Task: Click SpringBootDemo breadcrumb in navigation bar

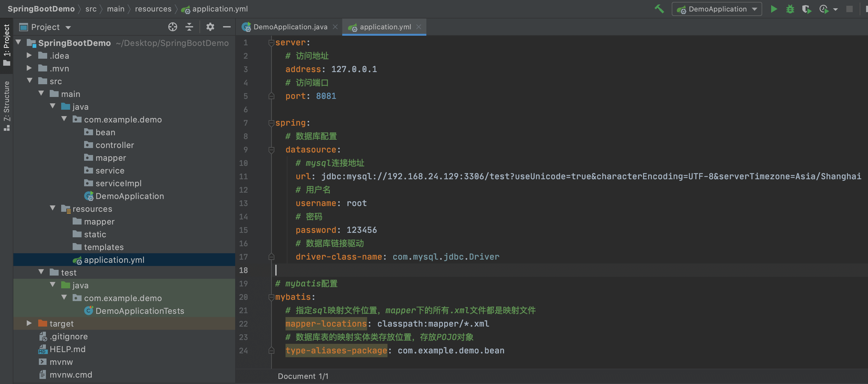Action: [41, 9]
